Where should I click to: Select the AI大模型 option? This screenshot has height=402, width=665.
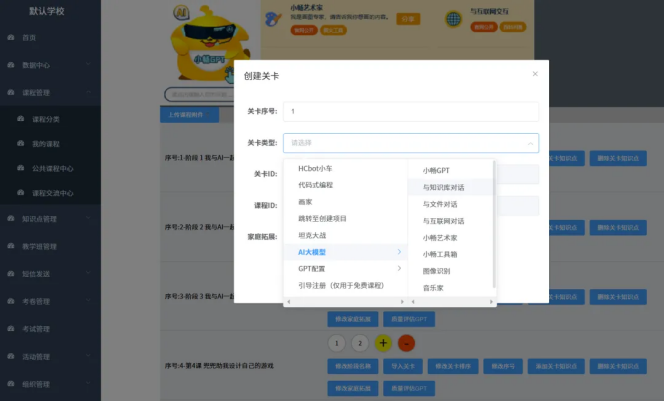[x=346, y=252]
